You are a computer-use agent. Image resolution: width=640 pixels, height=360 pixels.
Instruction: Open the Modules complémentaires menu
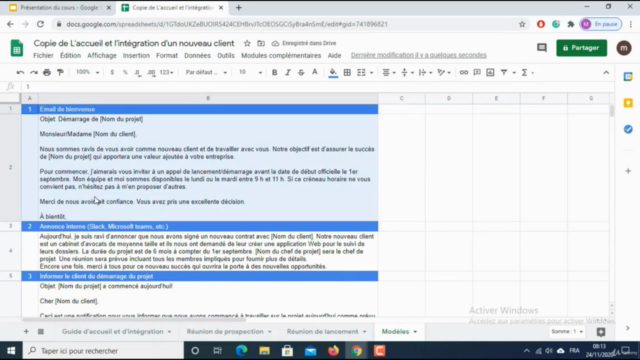pos(281,56)
